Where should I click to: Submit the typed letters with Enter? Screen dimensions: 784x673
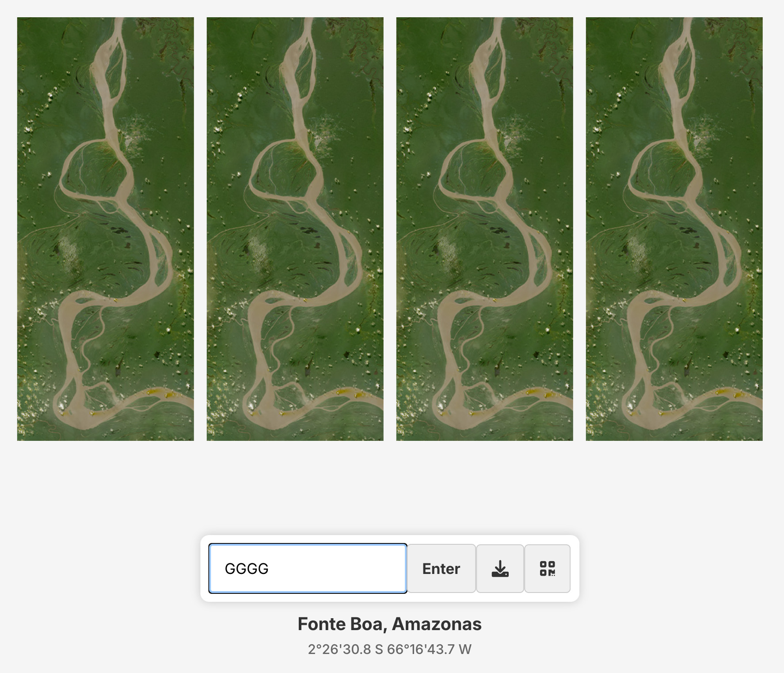tap(441, 569)
